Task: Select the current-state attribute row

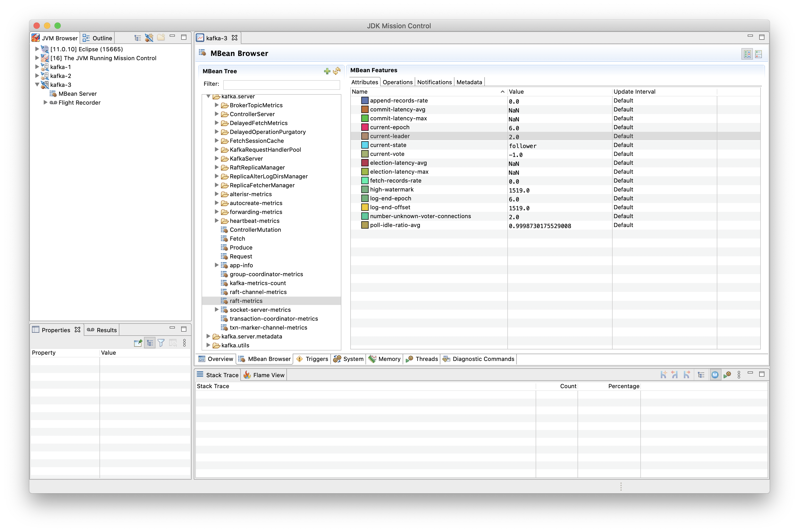Action: 555,145
